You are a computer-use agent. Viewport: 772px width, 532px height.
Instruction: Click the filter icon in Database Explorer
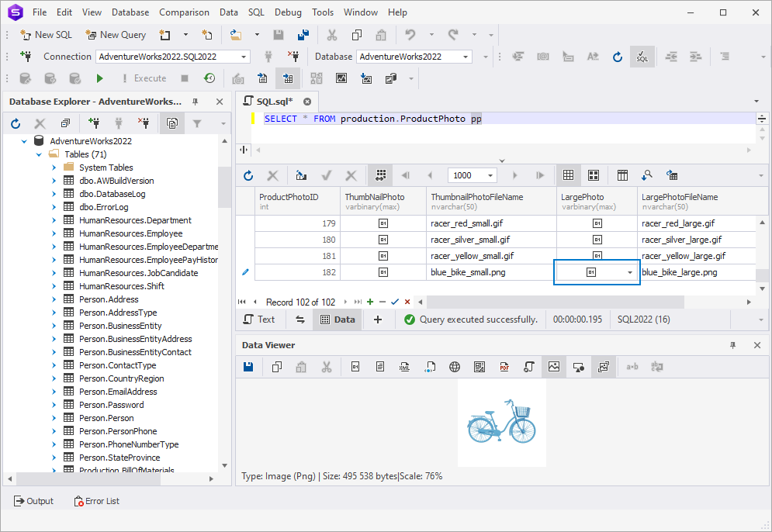(x=197, y=123)
